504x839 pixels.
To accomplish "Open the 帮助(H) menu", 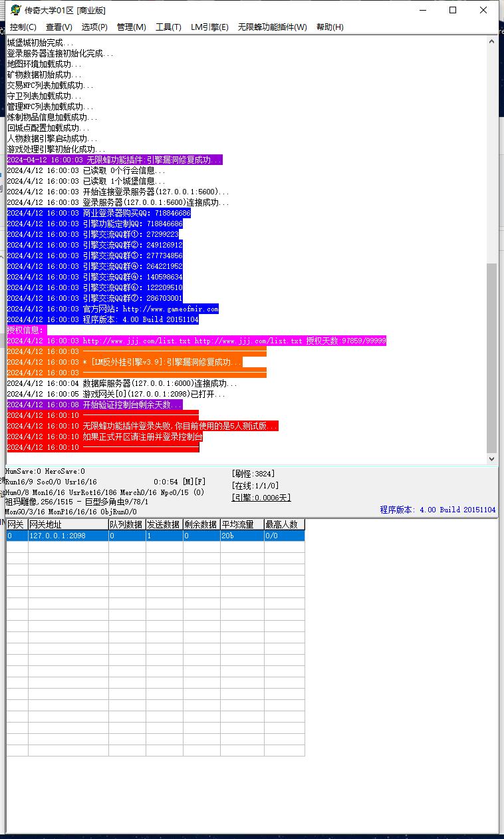I will pyautogui.click(x=330, y=27).
